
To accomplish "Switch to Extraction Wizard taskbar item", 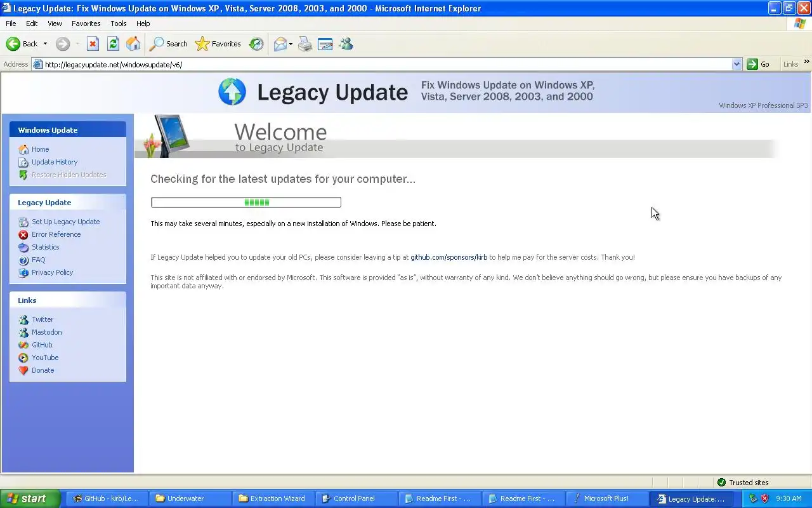I will pos(273,498).
